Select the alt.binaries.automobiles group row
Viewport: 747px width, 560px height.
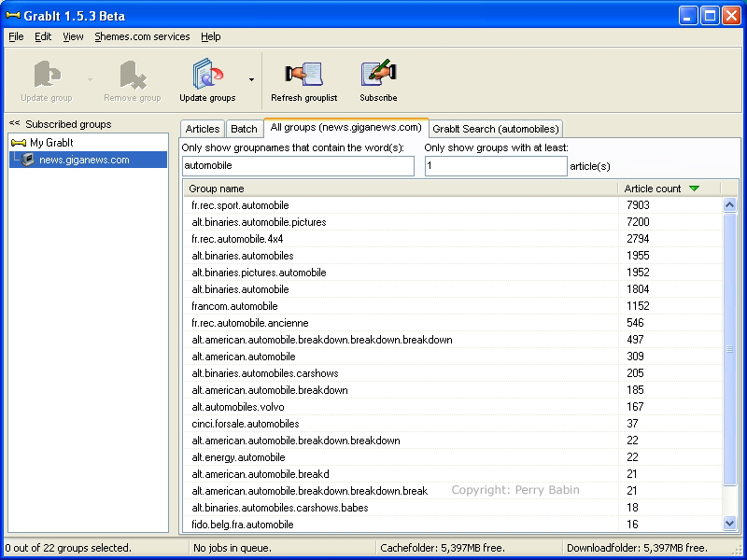[x=453, y=256]
